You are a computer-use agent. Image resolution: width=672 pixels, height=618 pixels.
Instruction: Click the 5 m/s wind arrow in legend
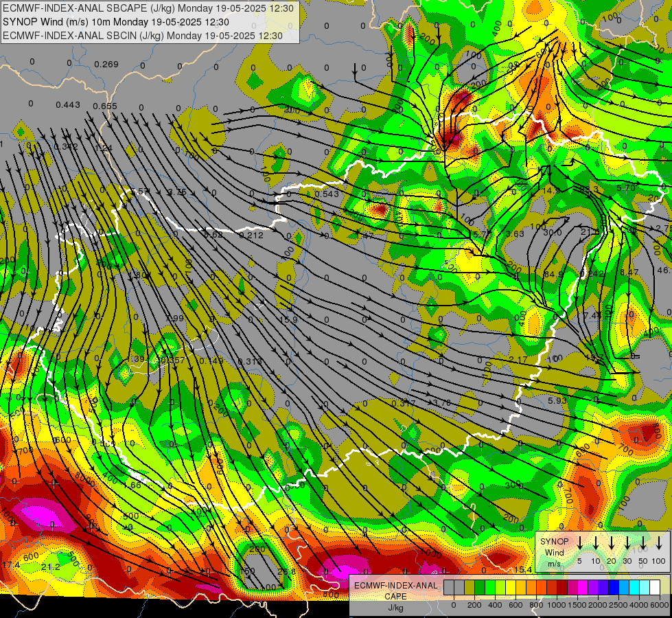pos(579,543)
